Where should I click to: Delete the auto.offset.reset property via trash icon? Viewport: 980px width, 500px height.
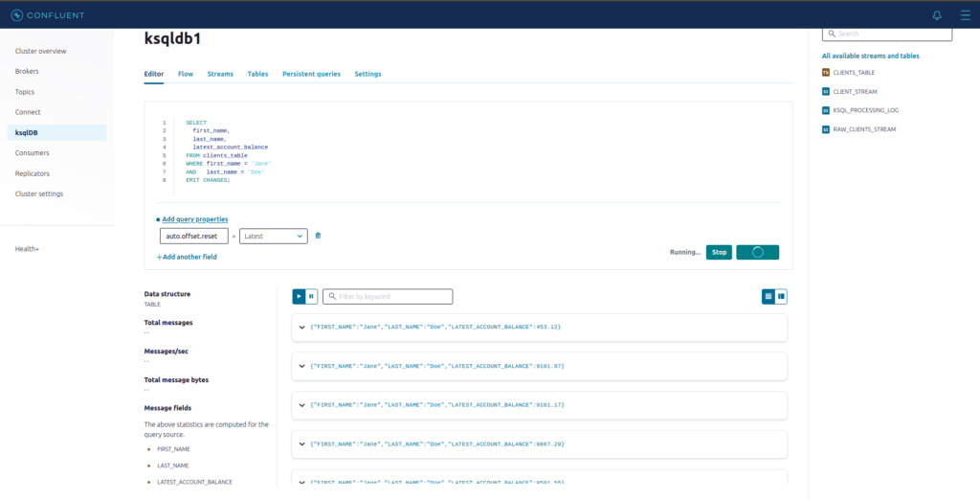pos(318,236)
